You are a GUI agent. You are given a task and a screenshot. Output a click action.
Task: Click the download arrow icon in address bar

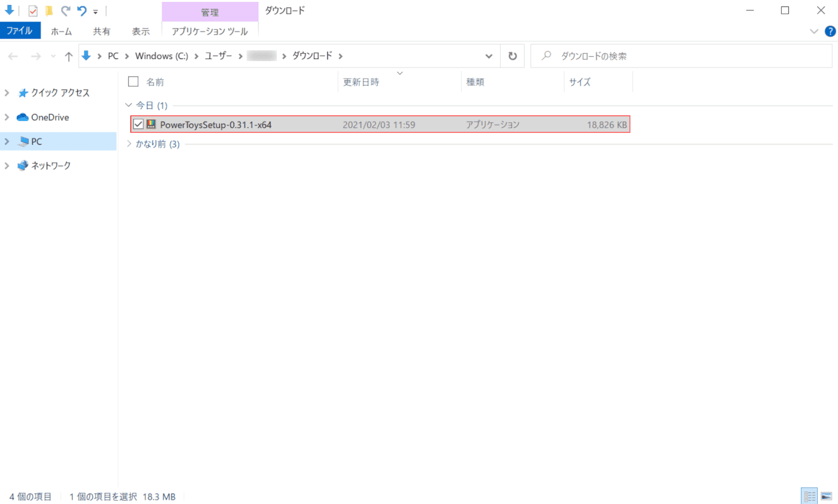(x=86, y=55)
